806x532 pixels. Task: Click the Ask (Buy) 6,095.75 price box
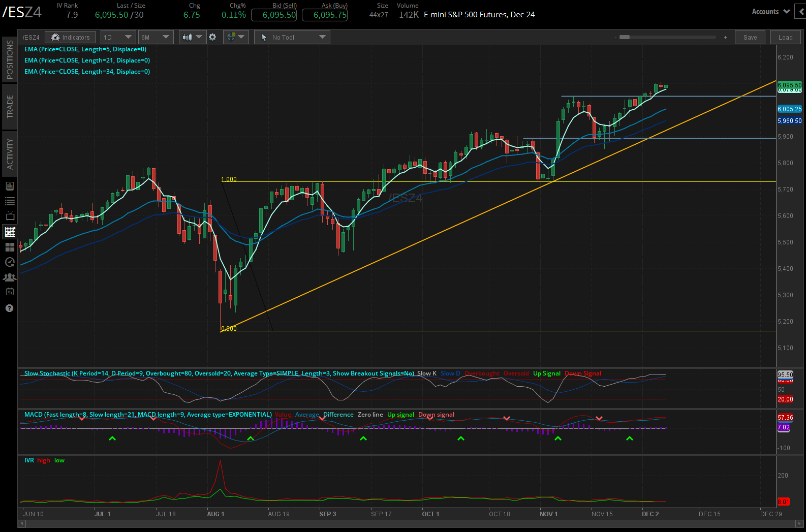(x=325, y=15)
